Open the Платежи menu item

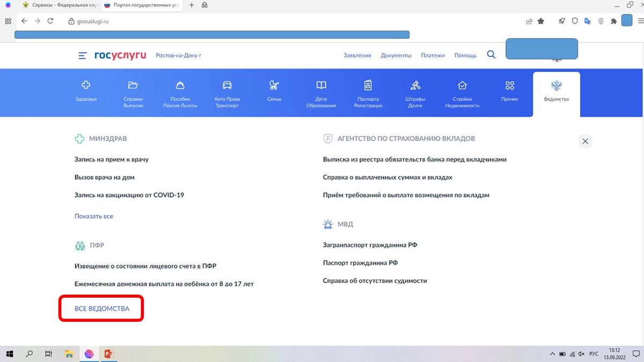click(433, 55)
